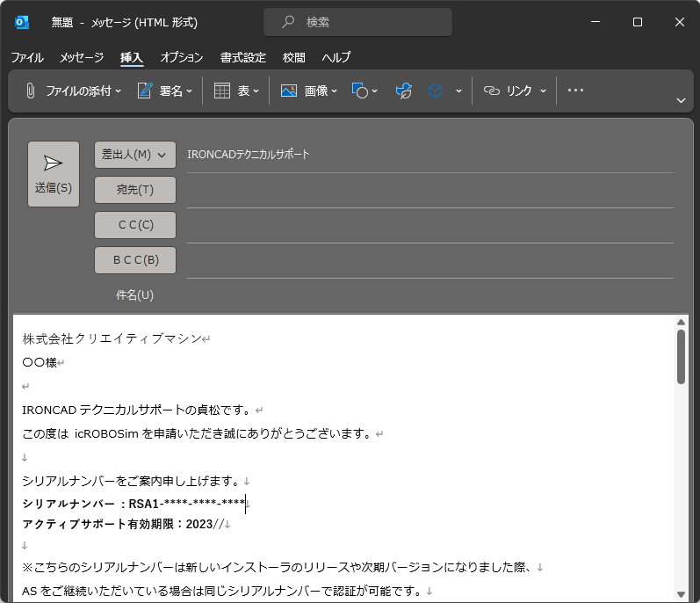Viewport: 700px width, 603px height.
Task: Minimize the message window
Action: (595, 22)
